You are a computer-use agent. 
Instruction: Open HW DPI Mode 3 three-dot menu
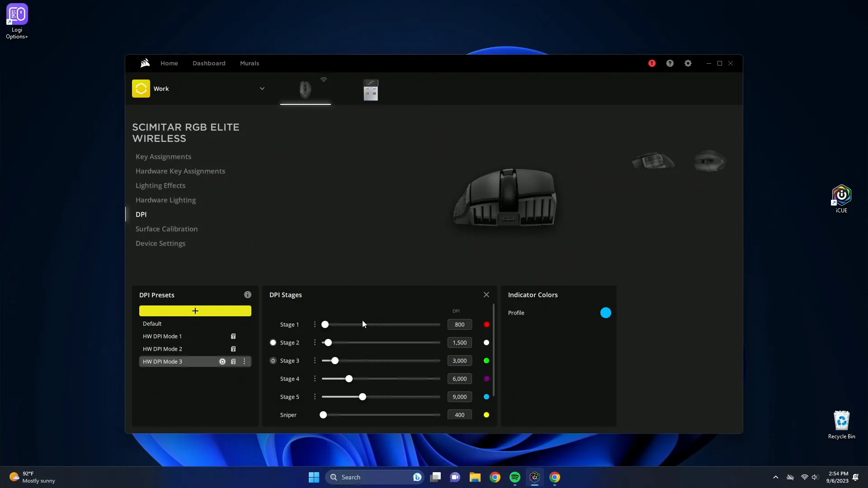click(245, 361)
